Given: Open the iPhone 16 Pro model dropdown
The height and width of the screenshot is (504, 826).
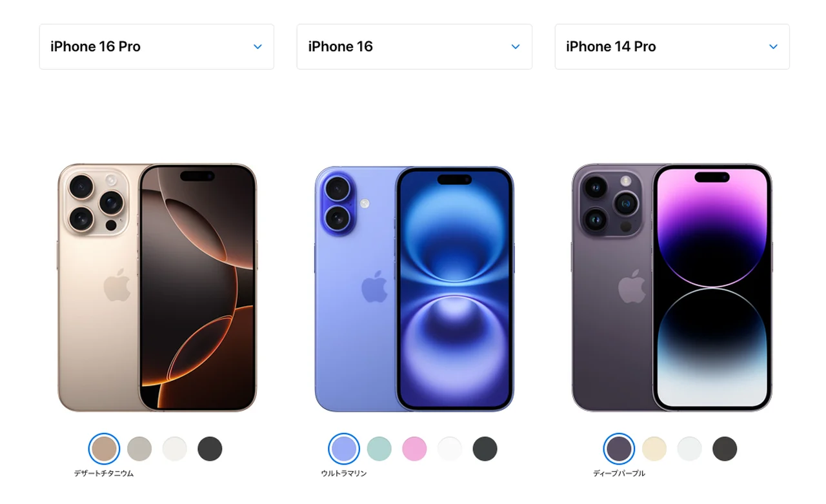Looking at the screenshot, I should 157,46.
